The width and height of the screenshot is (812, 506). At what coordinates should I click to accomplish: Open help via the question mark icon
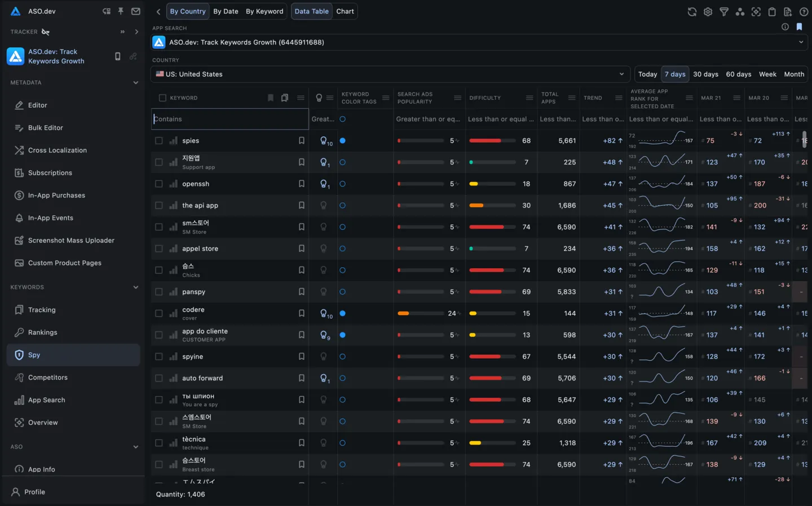click(x=804, y=11)
